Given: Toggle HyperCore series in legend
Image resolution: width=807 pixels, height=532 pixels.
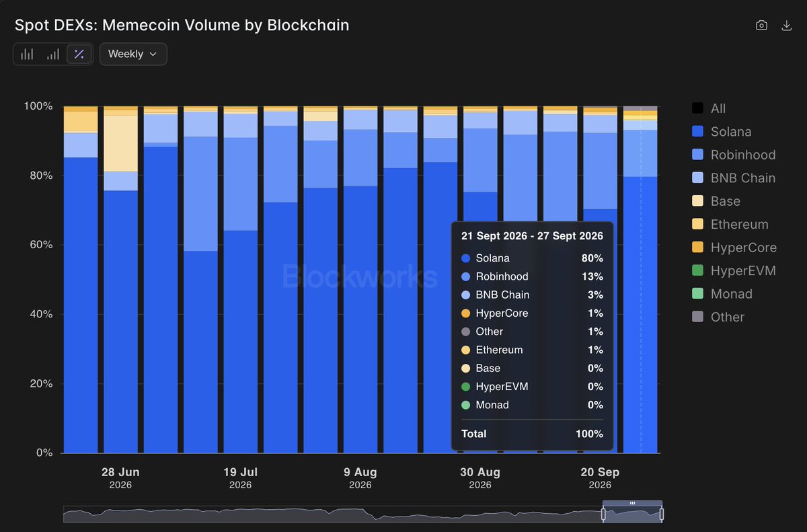Looking at the screenshot, I should pyautogui.click(x=734, y=248).
